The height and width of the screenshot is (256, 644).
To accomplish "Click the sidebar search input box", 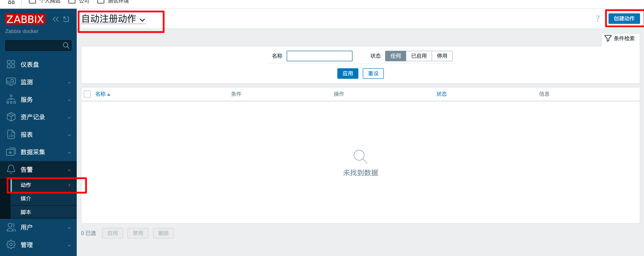I will pyautogui.click(x=38, y=46).
